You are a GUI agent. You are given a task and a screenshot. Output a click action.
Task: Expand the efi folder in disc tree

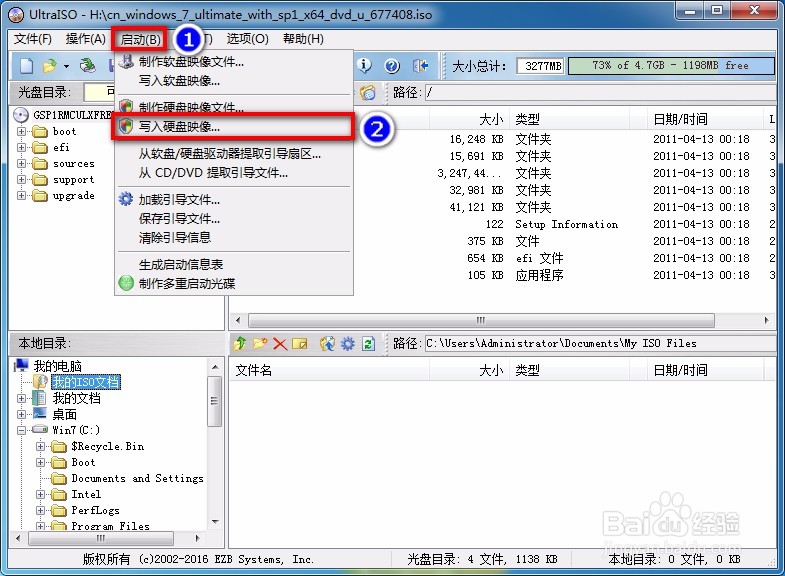point(22,148)
